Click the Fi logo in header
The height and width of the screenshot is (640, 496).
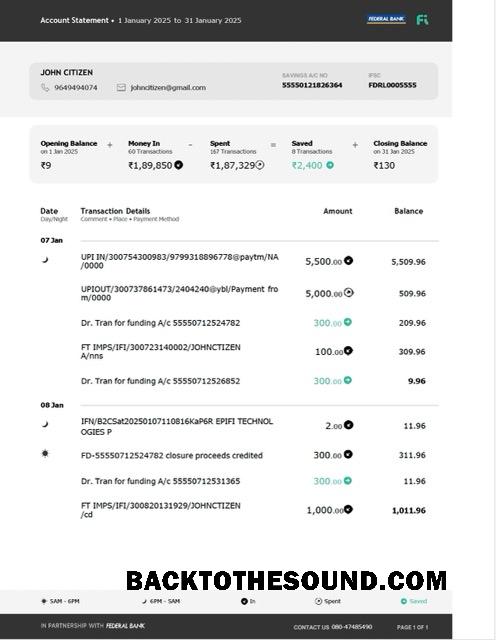422,20
